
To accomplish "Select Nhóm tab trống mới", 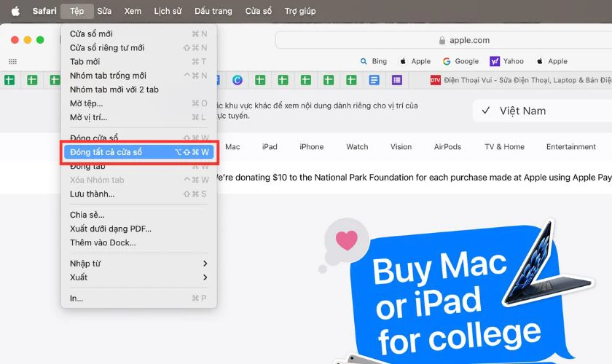I will click(x=138, y=76).
